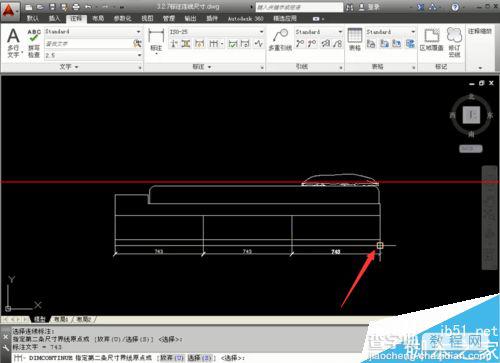
Task: Open the text style Standard dropdown
Action: point(139,32)
